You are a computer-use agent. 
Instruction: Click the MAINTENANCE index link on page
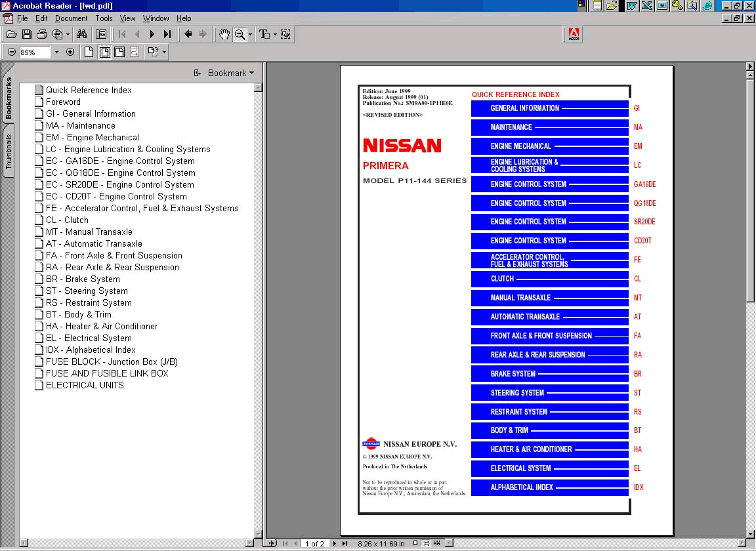(x=550, y=127)
